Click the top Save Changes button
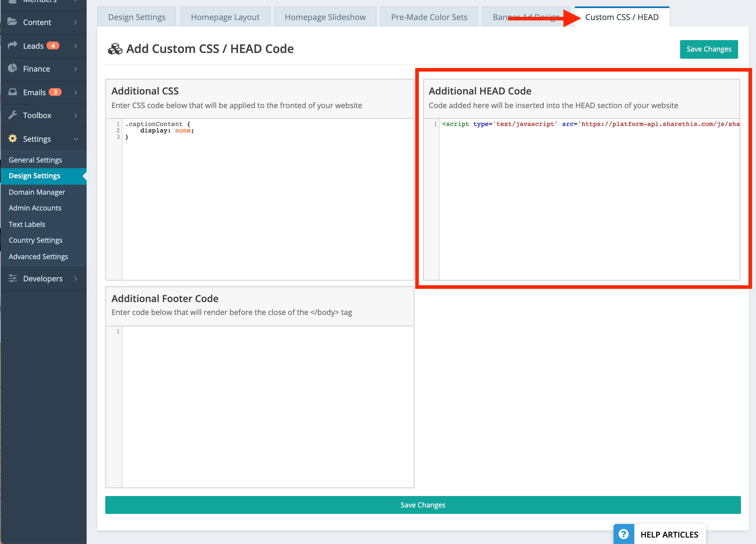Image resolution: width=756 pixels, height=544 pixels. coord(709,49)
